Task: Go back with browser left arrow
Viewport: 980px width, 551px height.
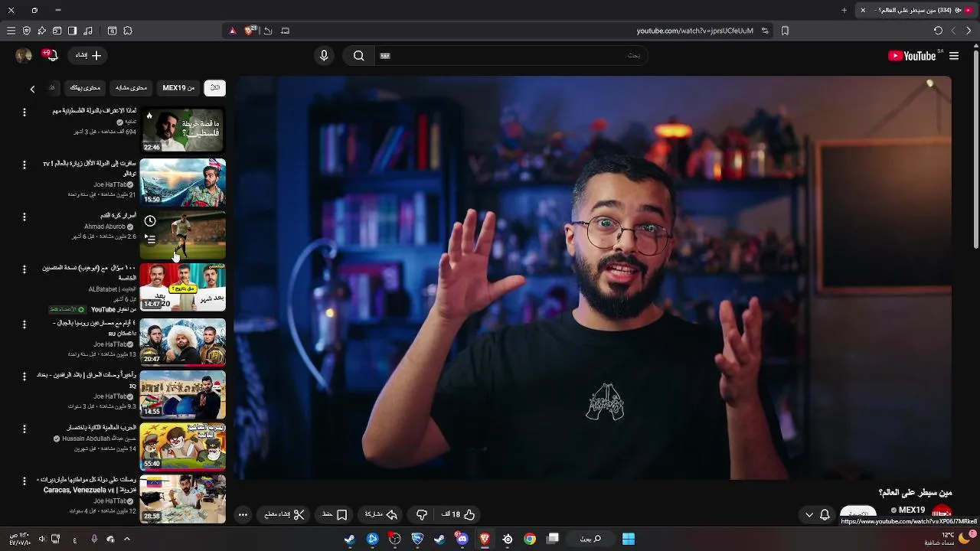Action: [953, 31]
